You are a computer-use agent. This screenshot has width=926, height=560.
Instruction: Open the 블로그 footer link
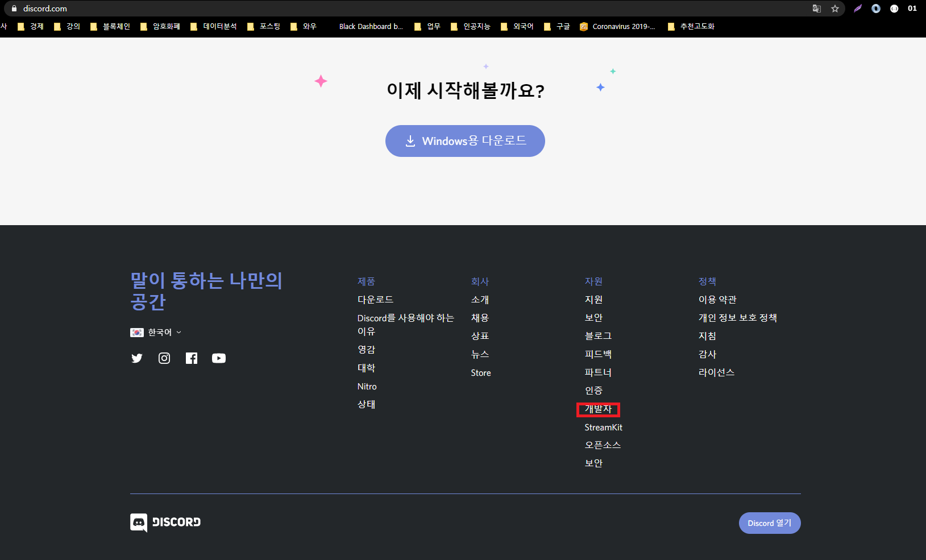(599, 336)
